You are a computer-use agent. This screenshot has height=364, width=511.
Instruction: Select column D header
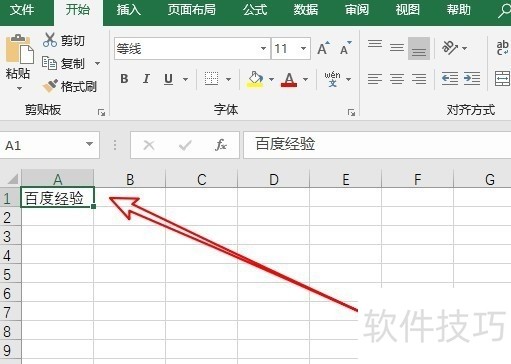pyautogui.click(x=274, y=179)
